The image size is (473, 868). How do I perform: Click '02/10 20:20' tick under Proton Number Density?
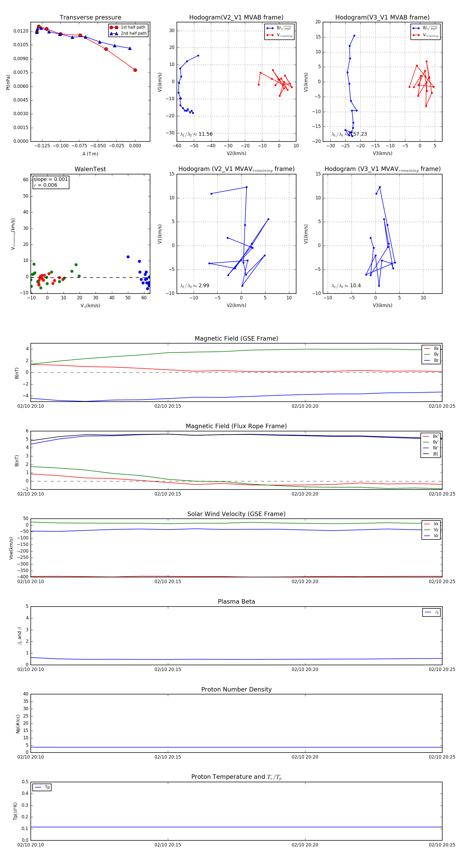pos(305,757)
